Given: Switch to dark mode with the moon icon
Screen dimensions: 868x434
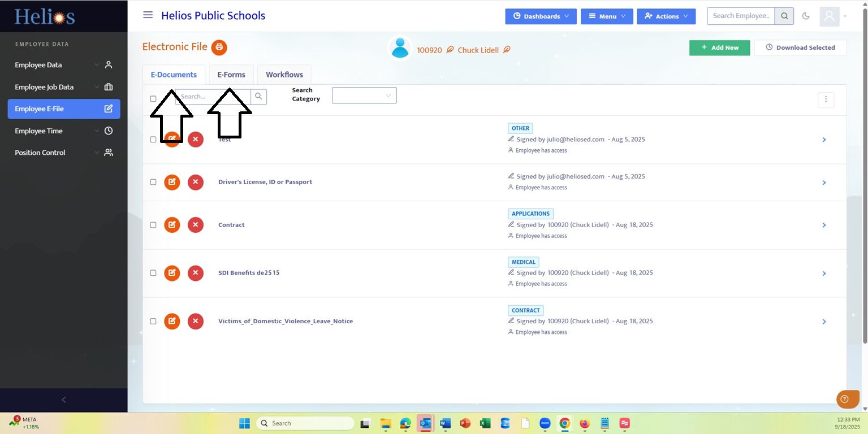Looking at the screenshot, I should tap(806, 16).
